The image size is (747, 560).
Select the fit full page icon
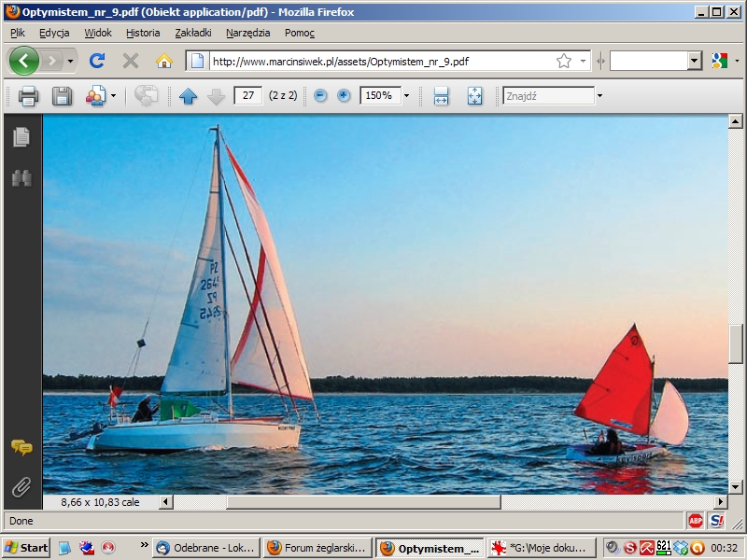point(474,96)
